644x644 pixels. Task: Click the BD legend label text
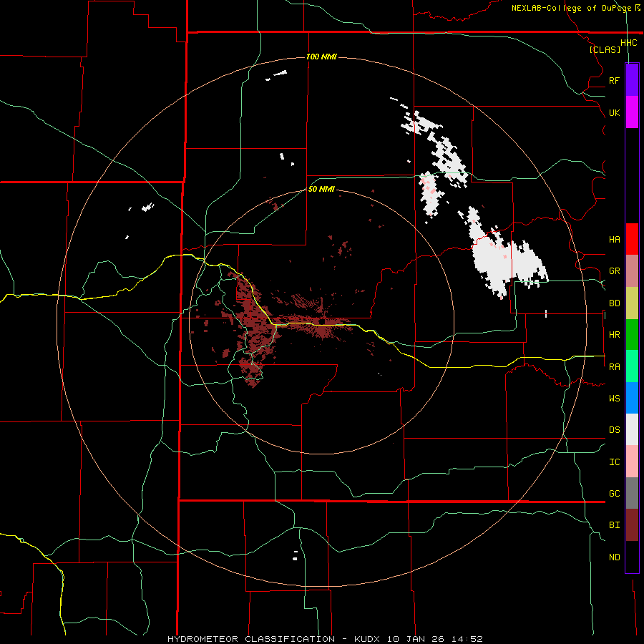point(615,303)
